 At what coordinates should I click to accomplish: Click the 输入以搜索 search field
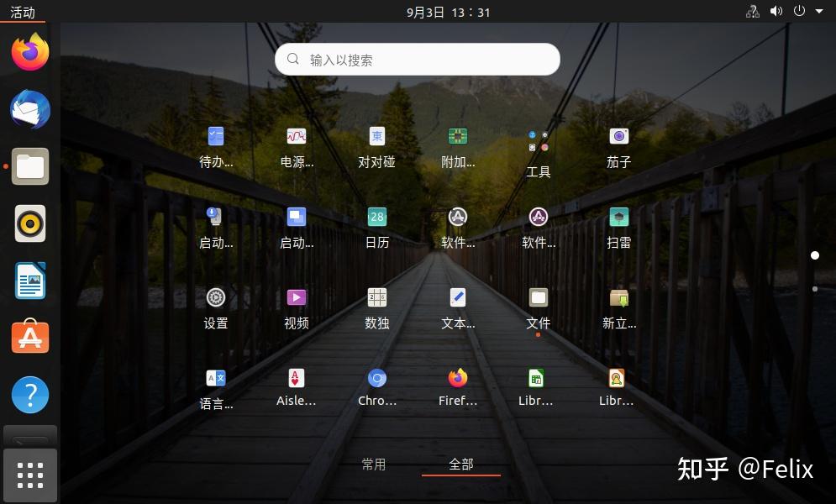pos(417,59)
